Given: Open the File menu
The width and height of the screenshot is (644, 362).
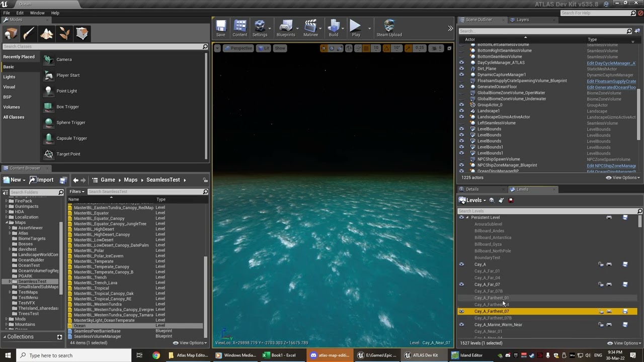Looking at the screenshot, I should 7,13.
